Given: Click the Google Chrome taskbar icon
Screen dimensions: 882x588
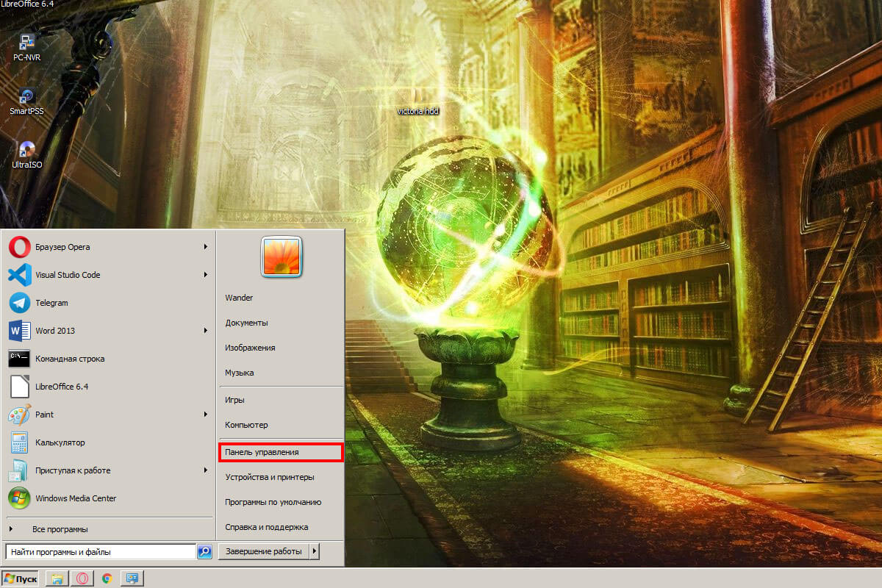Looking at the screenshot, I should coord(107,578).
